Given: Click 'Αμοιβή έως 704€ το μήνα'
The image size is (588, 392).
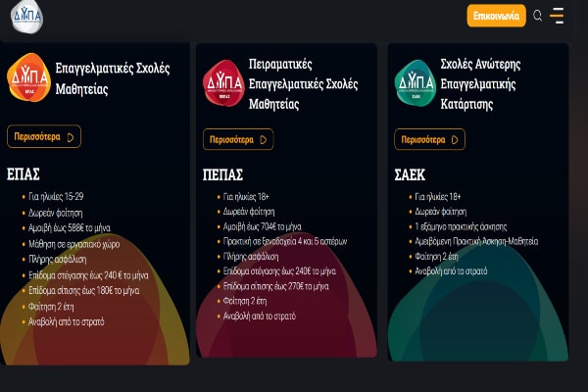Looking at the screenshot, I should point(262,226).
